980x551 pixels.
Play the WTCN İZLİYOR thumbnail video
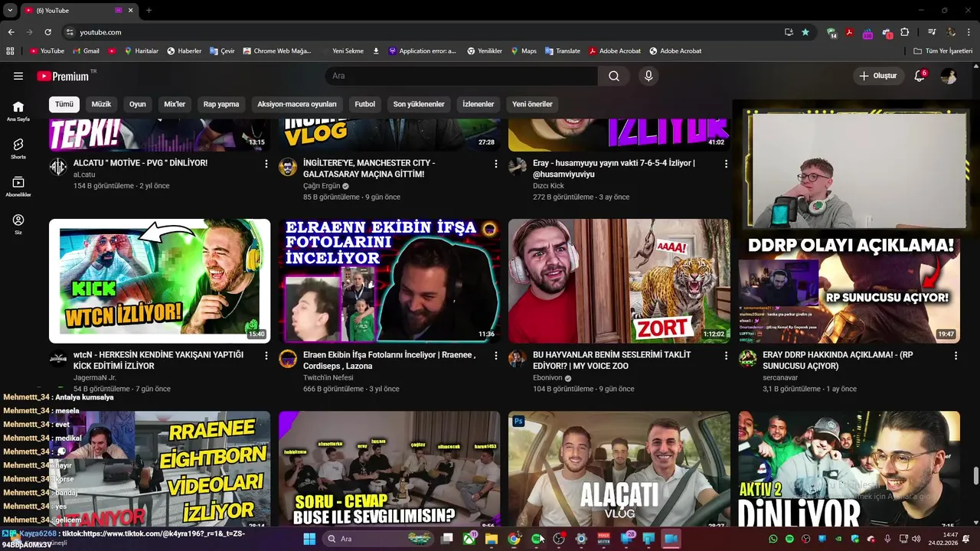(x=159, y=281)
